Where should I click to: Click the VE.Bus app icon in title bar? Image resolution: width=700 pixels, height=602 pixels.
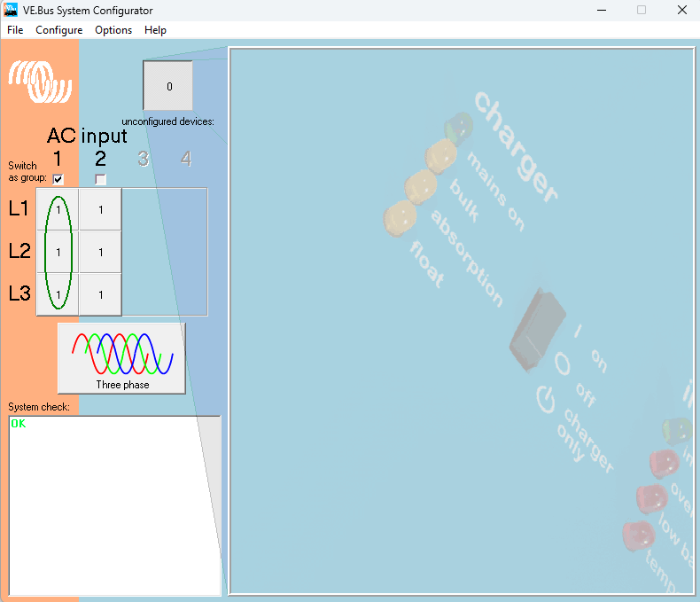click(11, 10)
